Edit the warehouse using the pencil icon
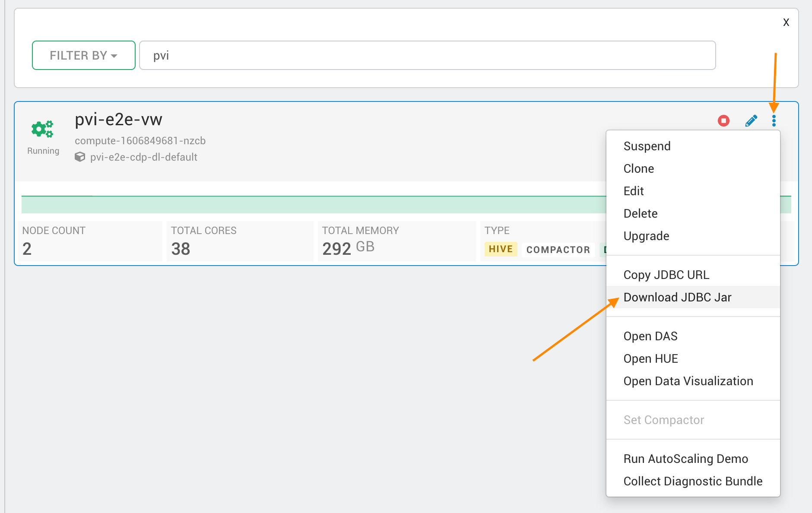This screenshot has width=812, height=513. (x=751, y=121)
